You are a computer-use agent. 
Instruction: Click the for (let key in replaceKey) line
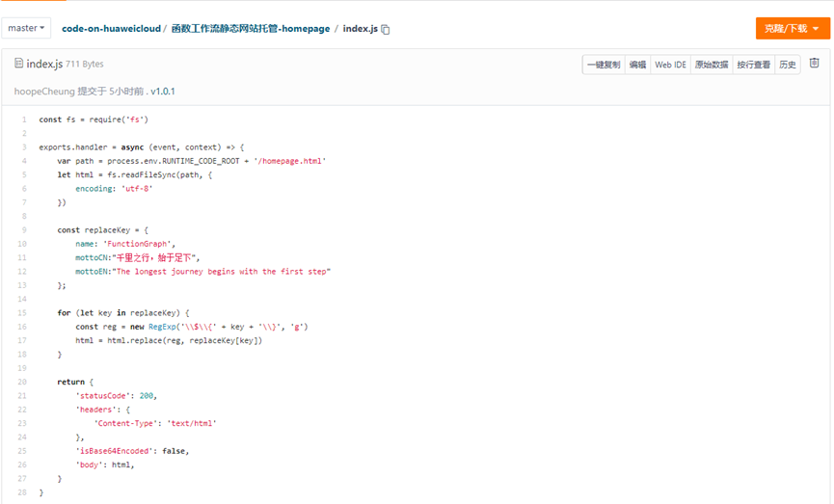click(123, 313)
